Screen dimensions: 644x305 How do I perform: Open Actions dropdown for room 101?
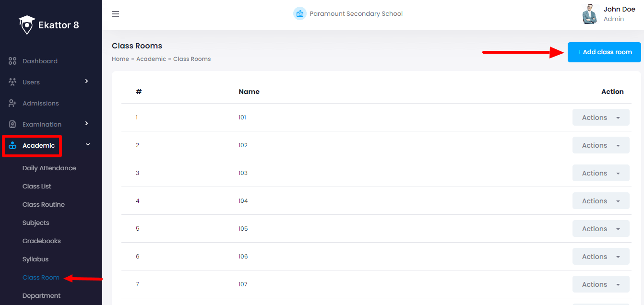pyautogui.click(x=600, y=117)
